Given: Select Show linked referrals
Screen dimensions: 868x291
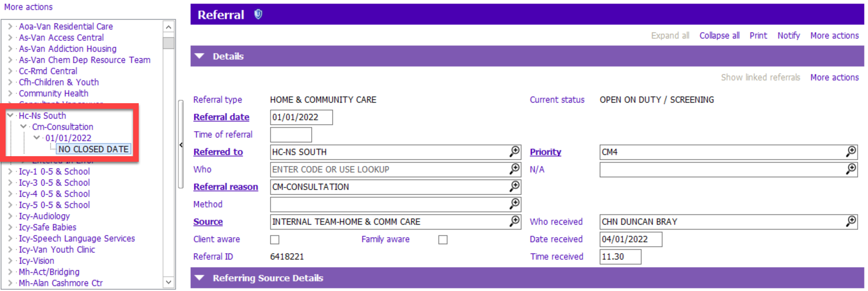Looking at the screenshot, I should click(x=760, y=77).
